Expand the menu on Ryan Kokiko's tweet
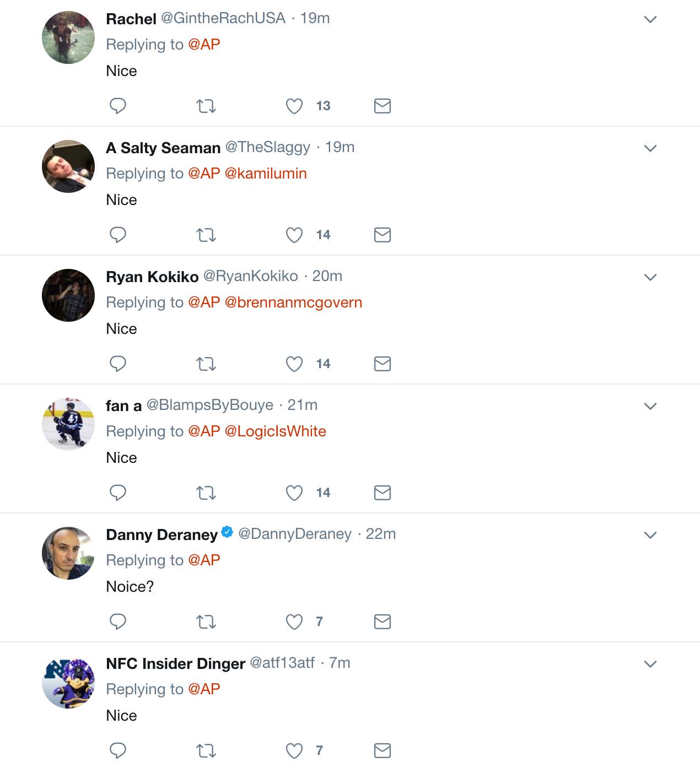Screen dimensions: 700x767 click(650, 277)
